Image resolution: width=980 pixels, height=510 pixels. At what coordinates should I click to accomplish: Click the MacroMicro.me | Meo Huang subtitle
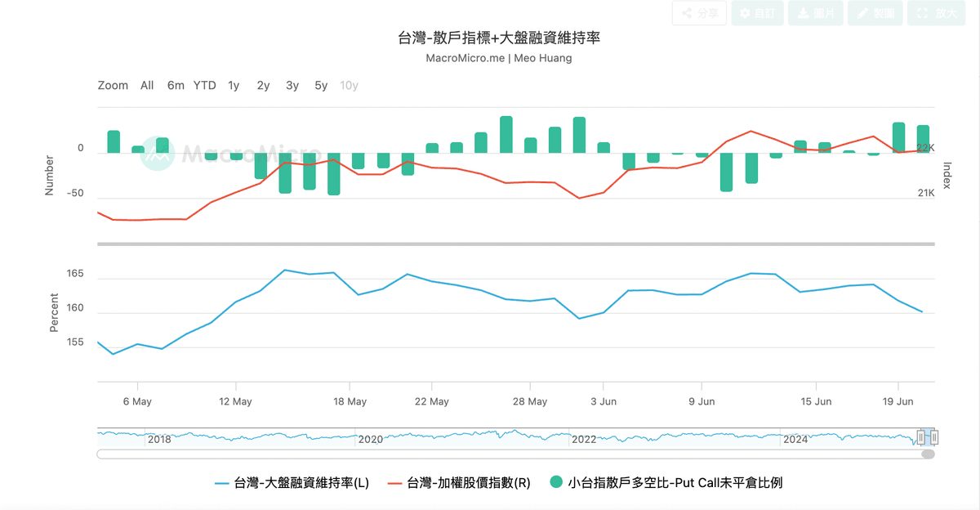(499, 58)
